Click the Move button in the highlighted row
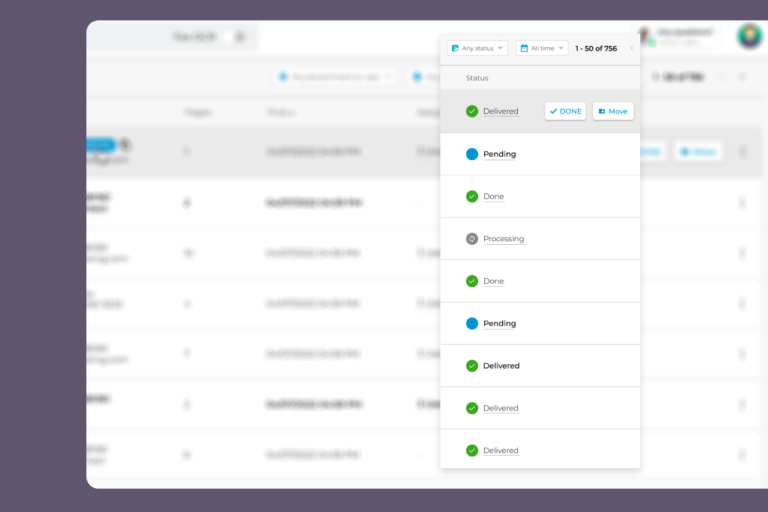Image resolution: width=768 pixels, height=512 pixels. (612, 111)
